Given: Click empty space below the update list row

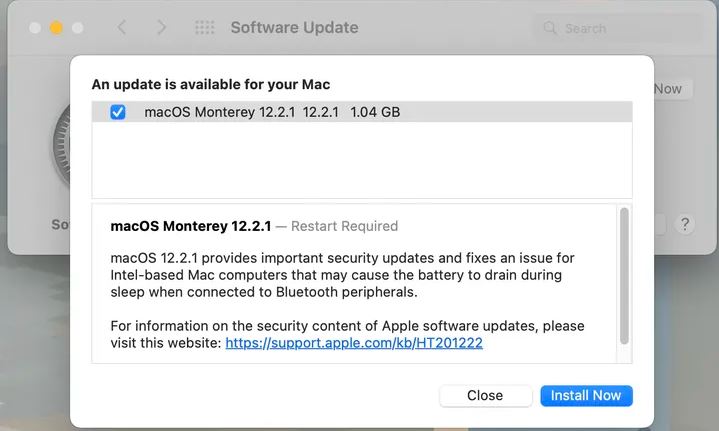Looking at the screenshot, I should 361,160.
